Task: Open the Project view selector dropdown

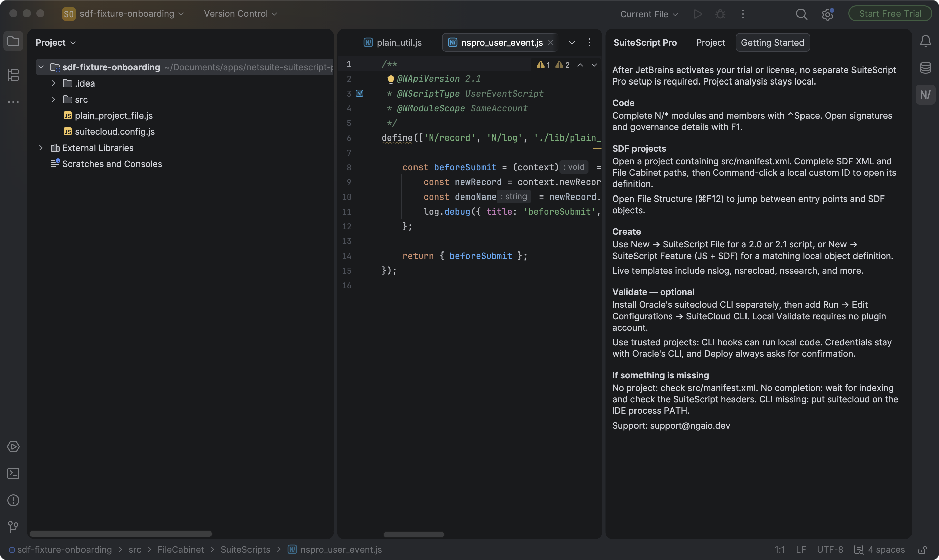Action: (x=56, y=43)
